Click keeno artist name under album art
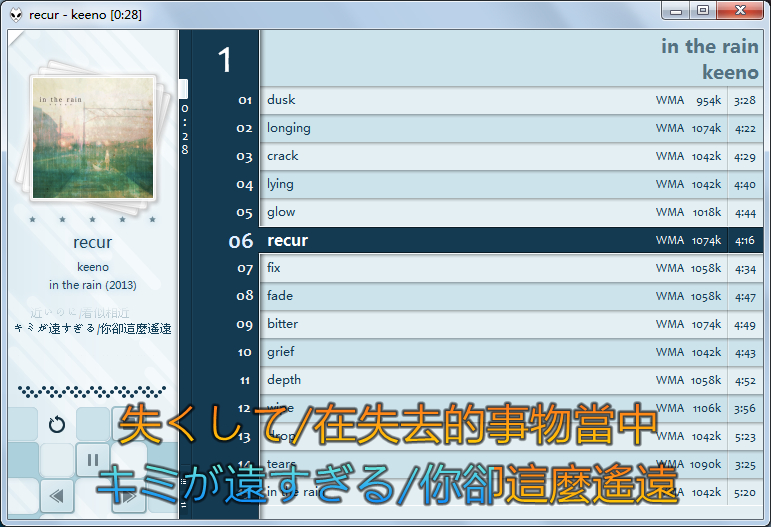 93,267
